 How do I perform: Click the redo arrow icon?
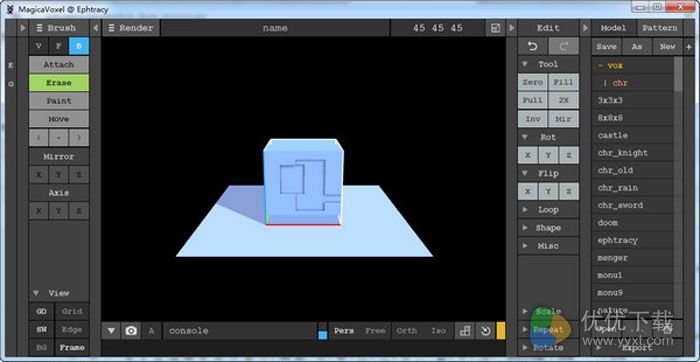point(563,46)
